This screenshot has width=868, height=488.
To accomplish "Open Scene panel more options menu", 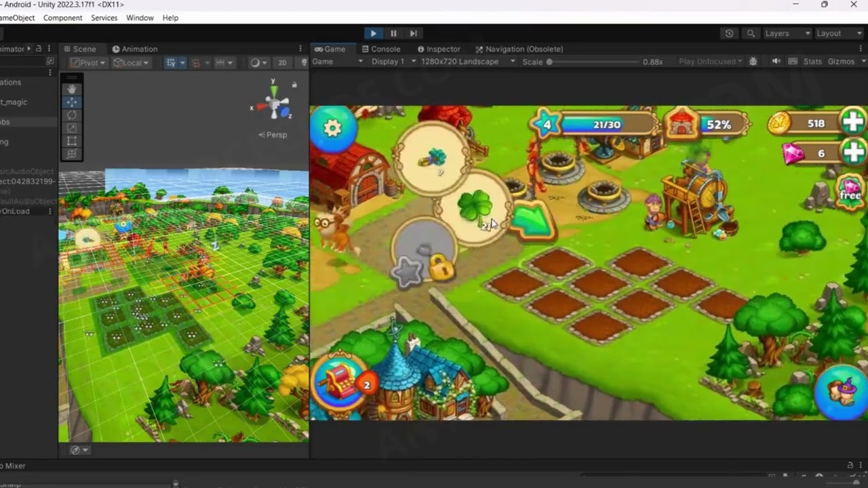I will [x=300, y=49].
